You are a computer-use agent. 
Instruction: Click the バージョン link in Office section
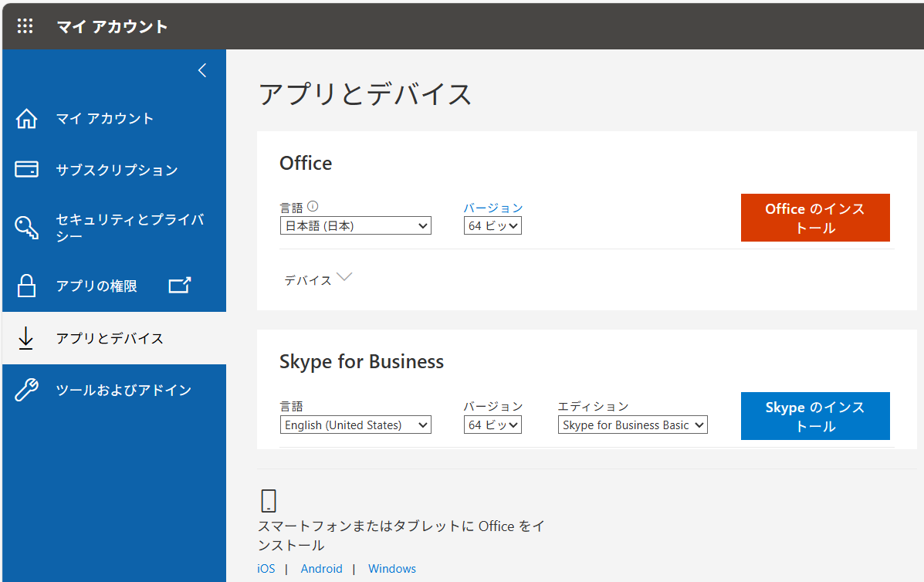[492, 208]
